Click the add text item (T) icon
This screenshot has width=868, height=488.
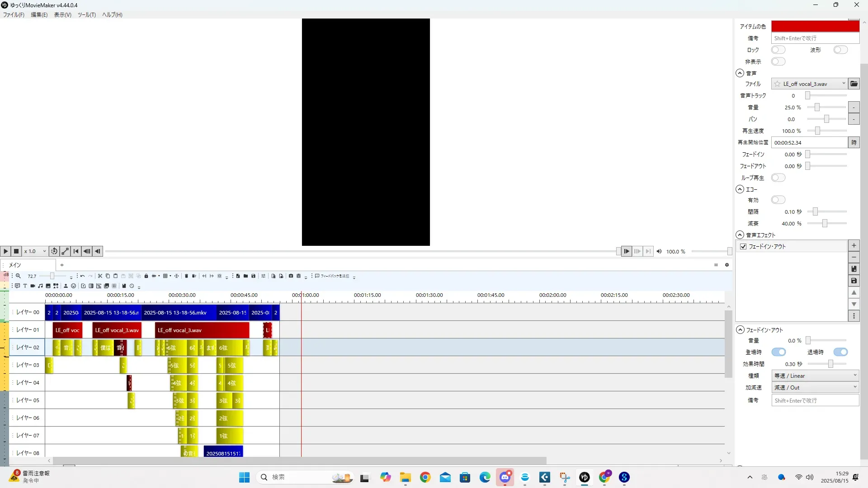click(25, 286)
